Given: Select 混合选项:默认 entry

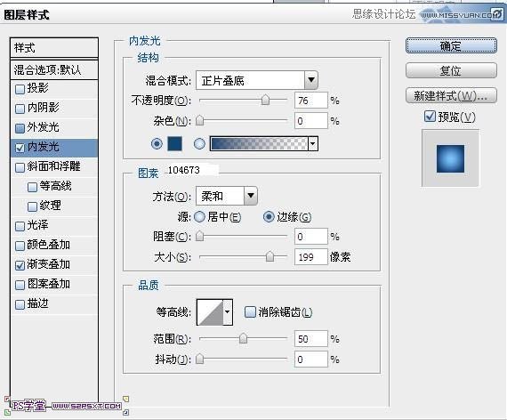Looking at the screenshot, I should point(54,69).
